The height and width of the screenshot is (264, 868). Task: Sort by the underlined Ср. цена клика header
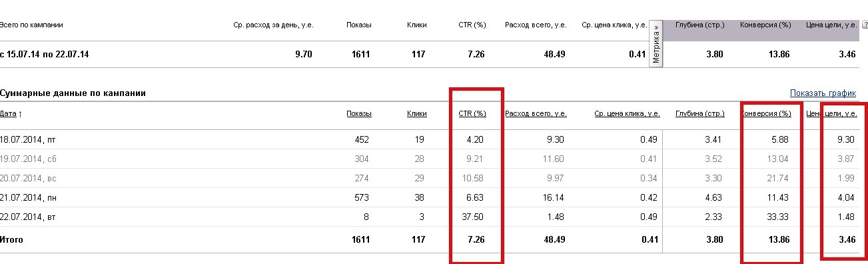coord(627,113)
